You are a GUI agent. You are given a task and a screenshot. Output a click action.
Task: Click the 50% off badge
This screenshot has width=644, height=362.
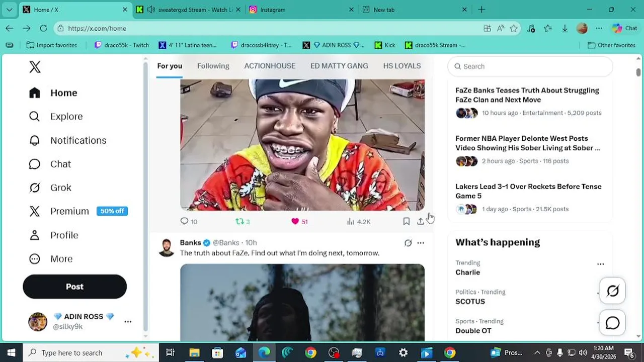(x=112, y=211)
